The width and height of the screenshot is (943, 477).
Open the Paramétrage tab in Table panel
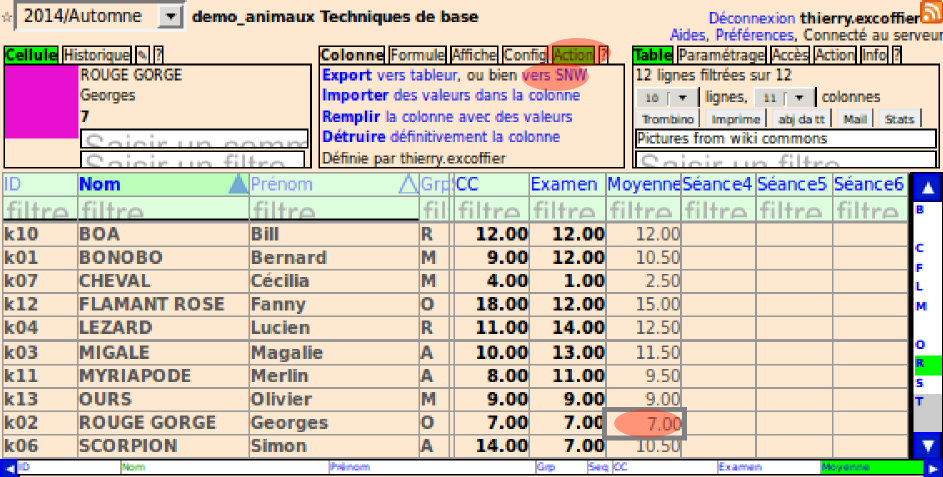tap(721, 55)
